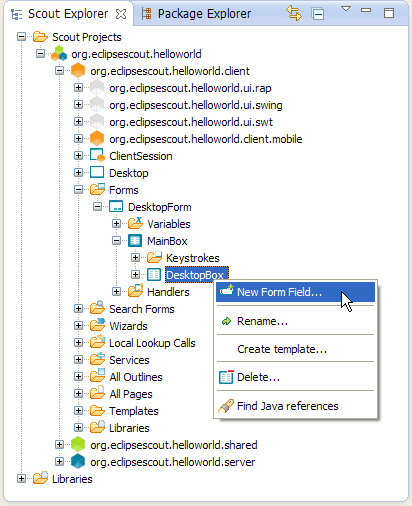The width and height of the screenshot is (412, 506).
Task: Maximize the Scout Explorer view
Action: click(389, 13)
